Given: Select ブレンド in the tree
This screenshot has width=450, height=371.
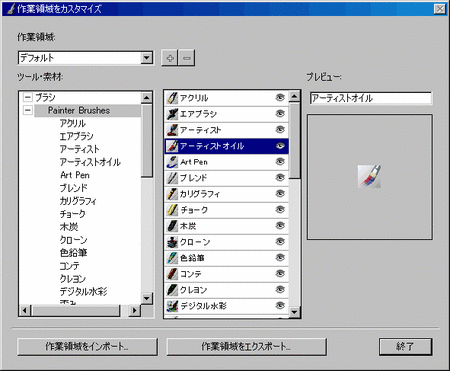Looking at the screenshot, I should [x=73, y=188].
